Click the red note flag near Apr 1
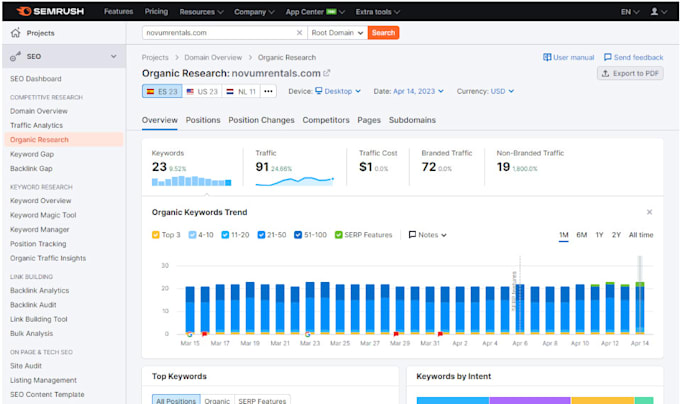680x404 pixels. [x=440, y=334]
